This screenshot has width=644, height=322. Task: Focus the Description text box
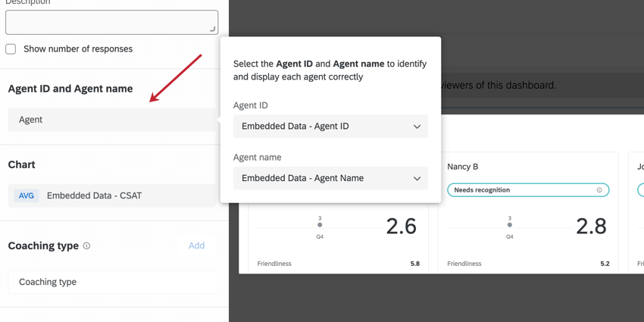click(111, 22)
